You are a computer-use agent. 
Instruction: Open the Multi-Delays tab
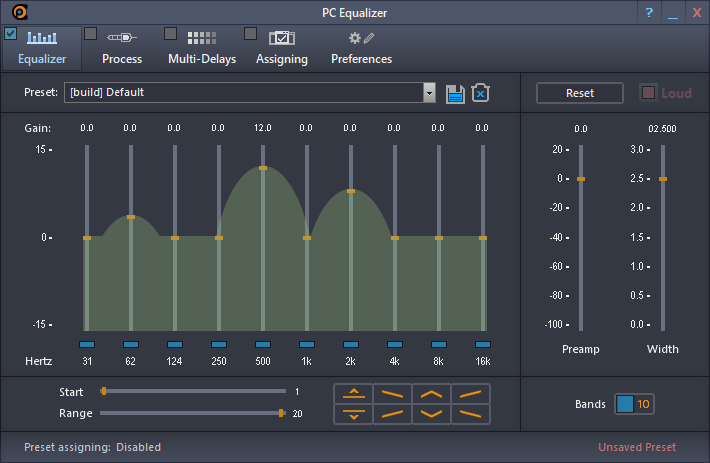202,48
